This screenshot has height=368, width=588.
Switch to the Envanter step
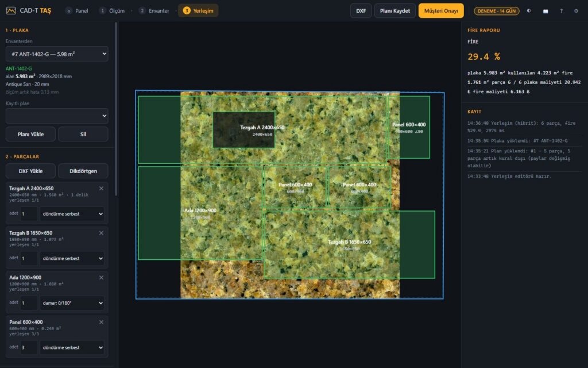point(154,10)
